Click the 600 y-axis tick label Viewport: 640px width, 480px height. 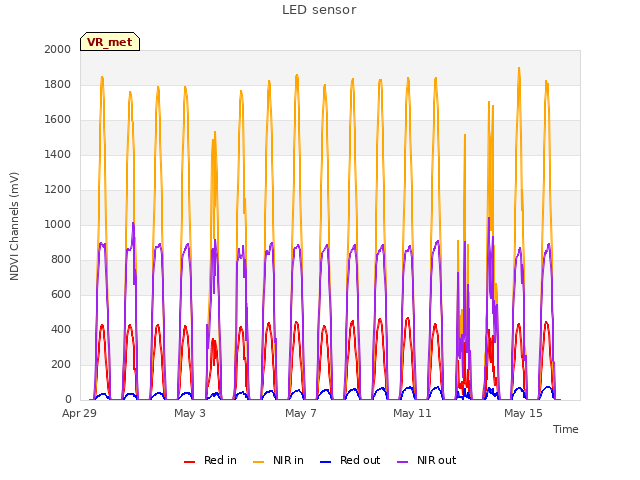(x=61, y=294)
